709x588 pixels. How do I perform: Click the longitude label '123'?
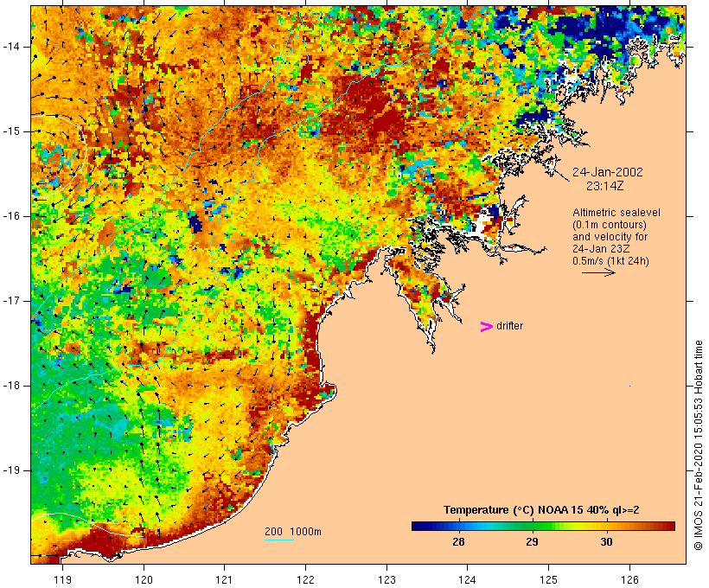pyautogui.click(x=386, y=580)
